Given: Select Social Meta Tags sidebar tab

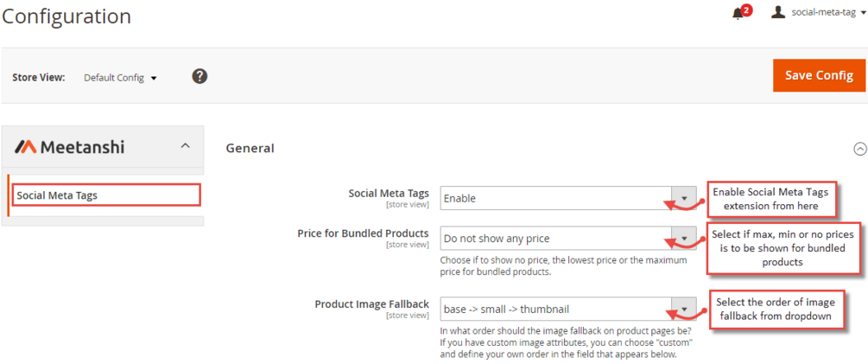Looking at the screenshot, I should tap(57, 195).
